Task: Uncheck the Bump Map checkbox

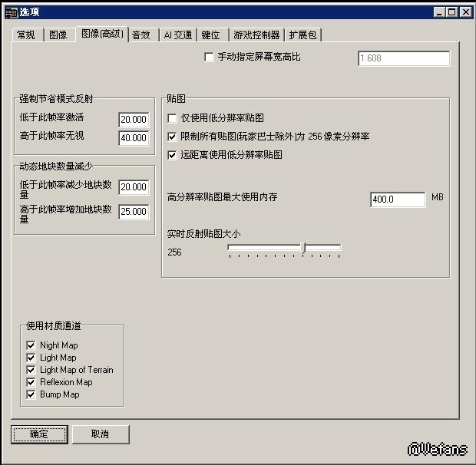Action: [31, 394]
